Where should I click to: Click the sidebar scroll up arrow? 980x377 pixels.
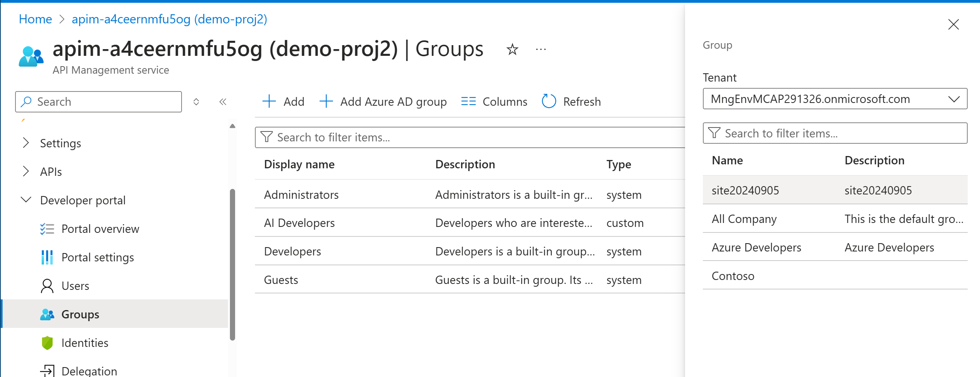click(x=232, y=126)
